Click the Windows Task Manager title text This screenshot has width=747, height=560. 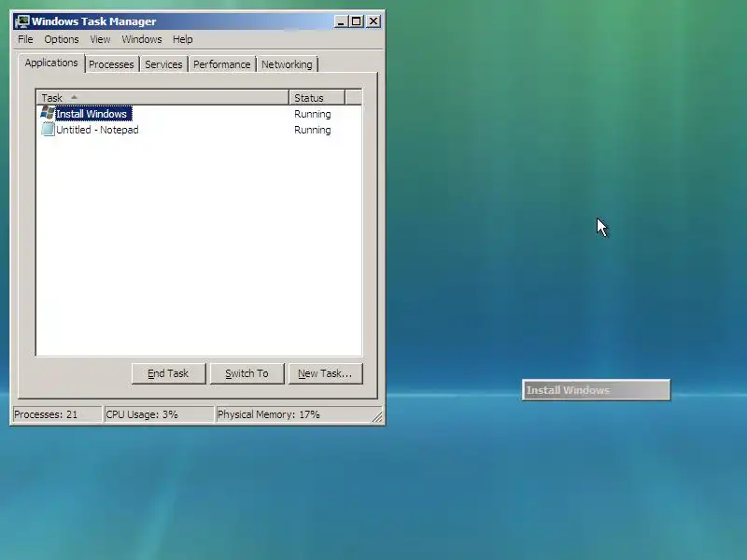click(94, 21)
